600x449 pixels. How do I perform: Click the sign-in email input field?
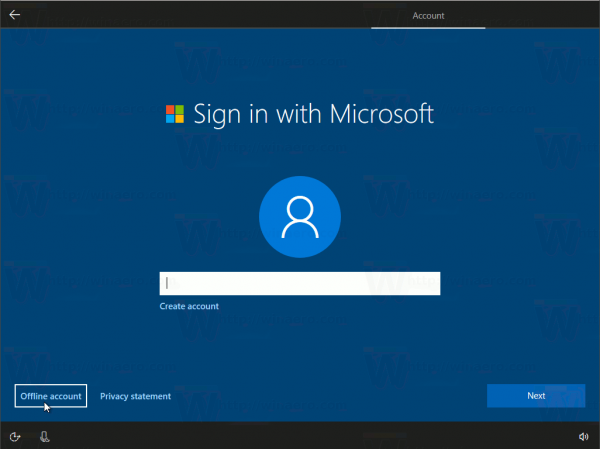(299, 283)
